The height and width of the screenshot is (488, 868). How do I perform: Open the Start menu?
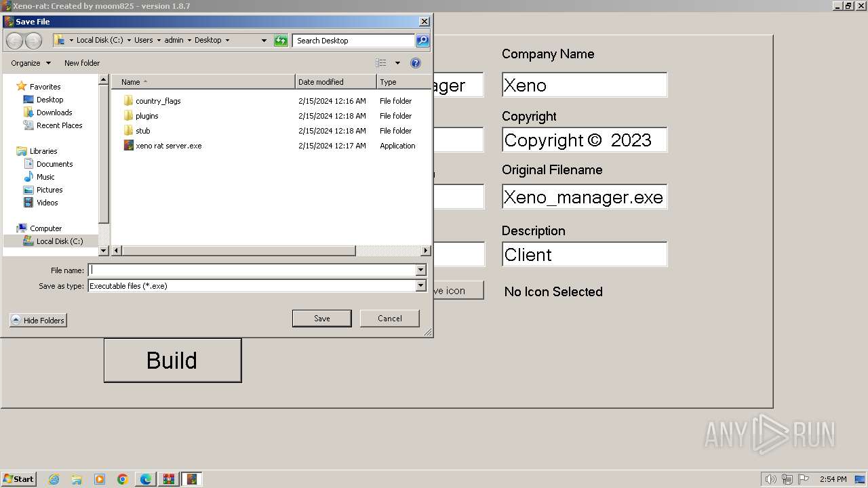(19, 479)
